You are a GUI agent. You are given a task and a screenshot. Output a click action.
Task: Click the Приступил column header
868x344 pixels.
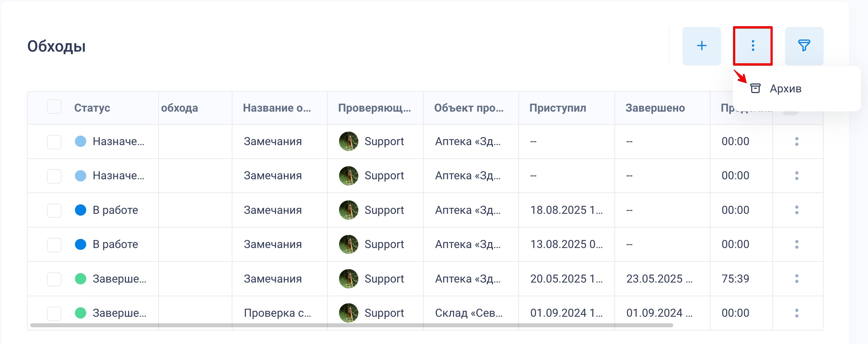[x=558, y=108]
